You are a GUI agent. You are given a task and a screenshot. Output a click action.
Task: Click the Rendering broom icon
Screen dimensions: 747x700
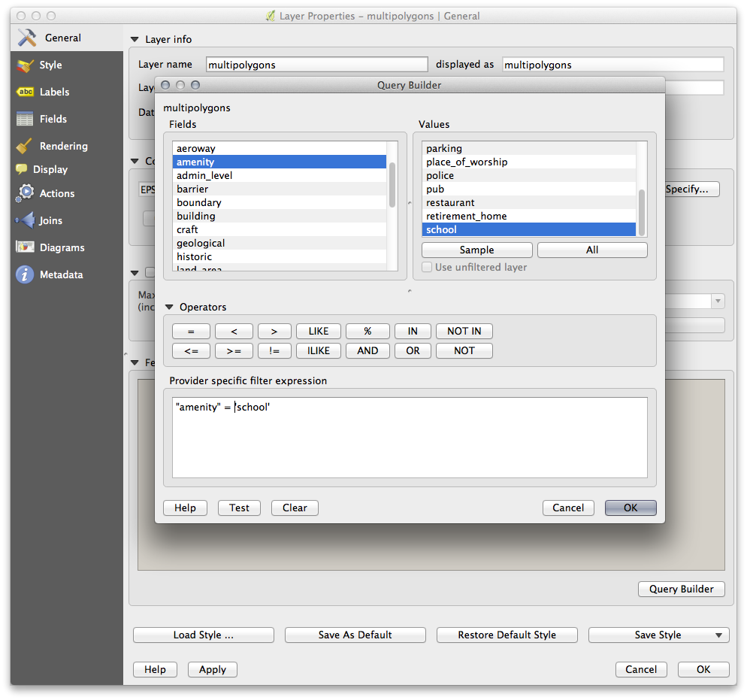click(26, 146)
